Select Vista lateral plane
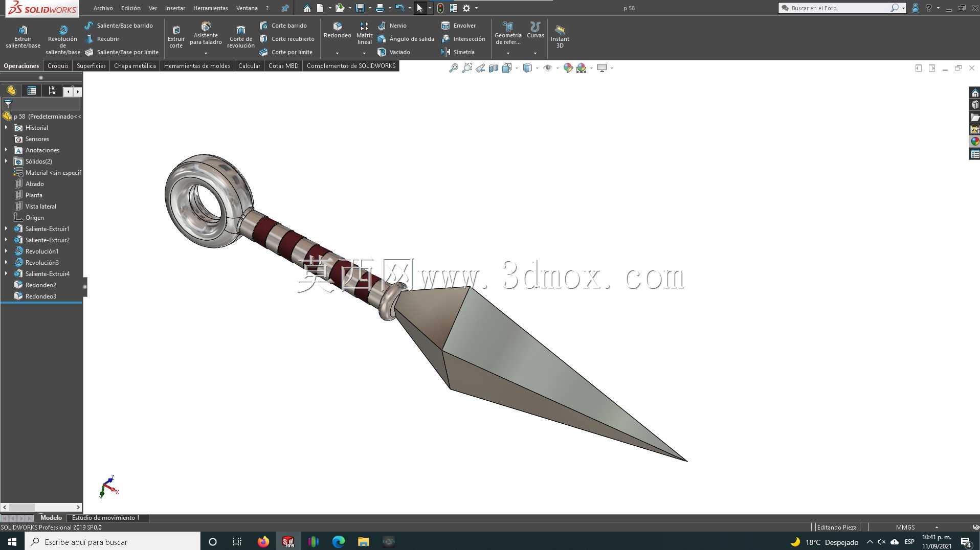Screen dimensions: 980x550 pyautogui.click(x=40, y=206)
